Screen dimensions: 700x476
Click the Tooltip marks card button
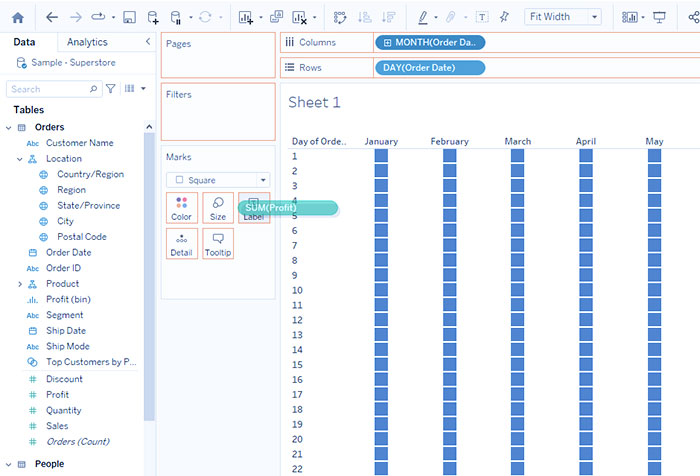coord(218,244)
